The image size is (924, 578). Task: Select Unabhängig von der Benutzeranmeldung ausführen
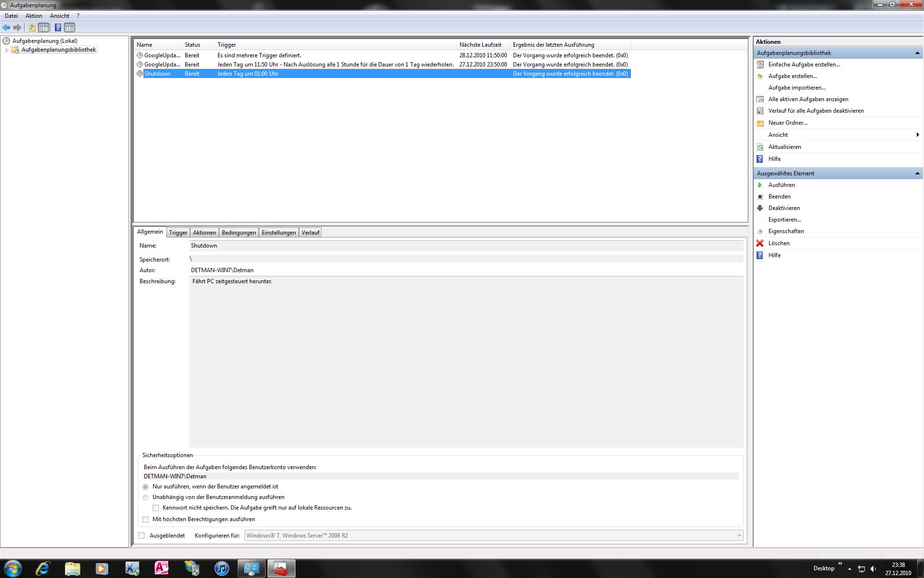[146, 498]
